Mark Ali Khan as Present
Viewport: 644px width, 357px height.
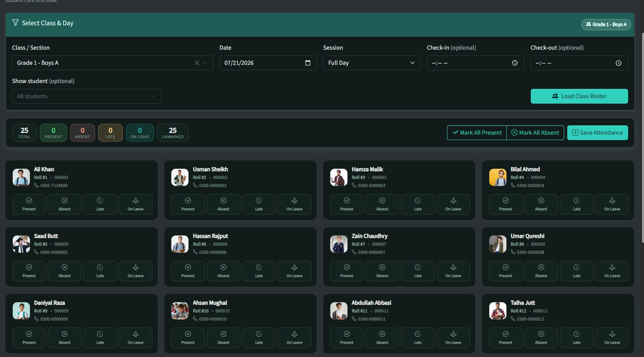(29, 204)
